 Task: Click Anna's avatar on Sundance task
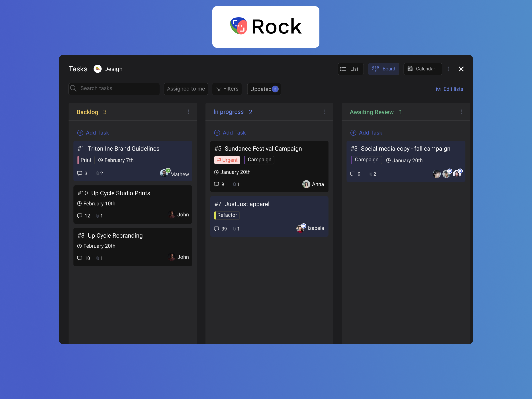[306, 184]
